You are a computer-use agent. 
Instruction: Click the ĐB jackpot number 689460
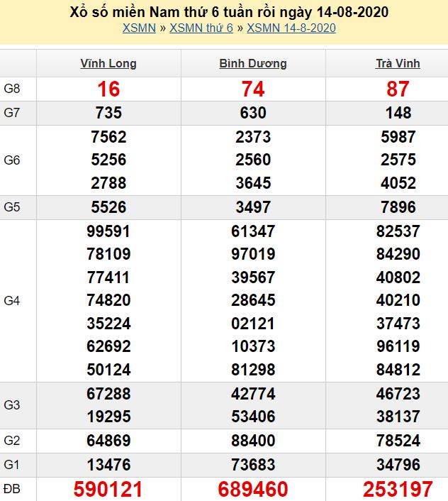pyautogui.click(x=253, y=489)
